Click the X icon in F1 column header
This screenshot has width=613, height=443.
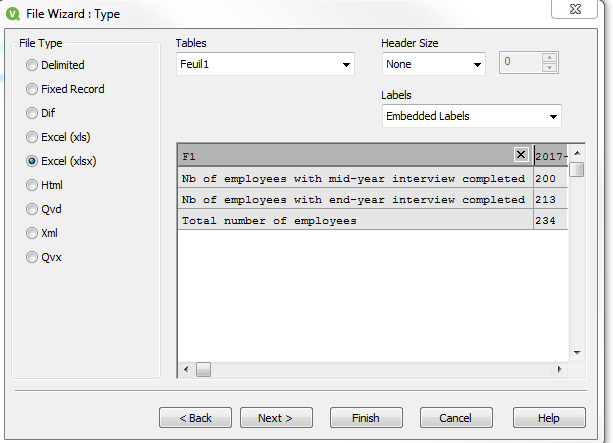(521, 155)
